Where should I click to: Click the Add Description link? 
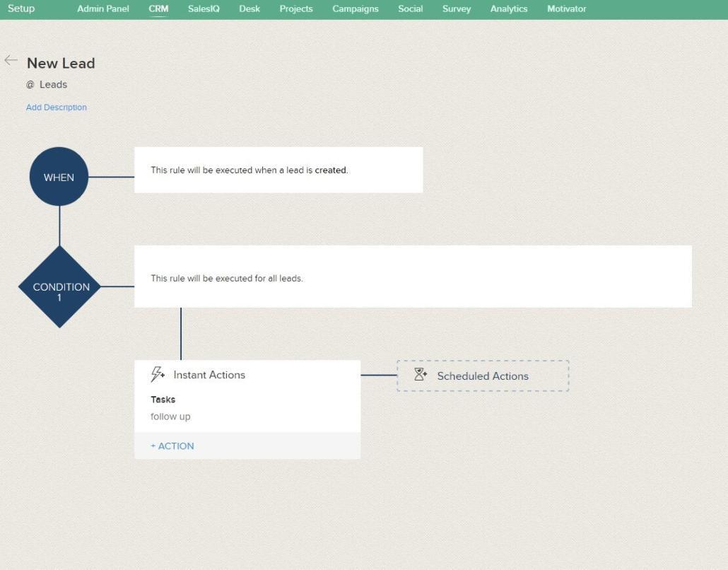click(x=56, y=107)
